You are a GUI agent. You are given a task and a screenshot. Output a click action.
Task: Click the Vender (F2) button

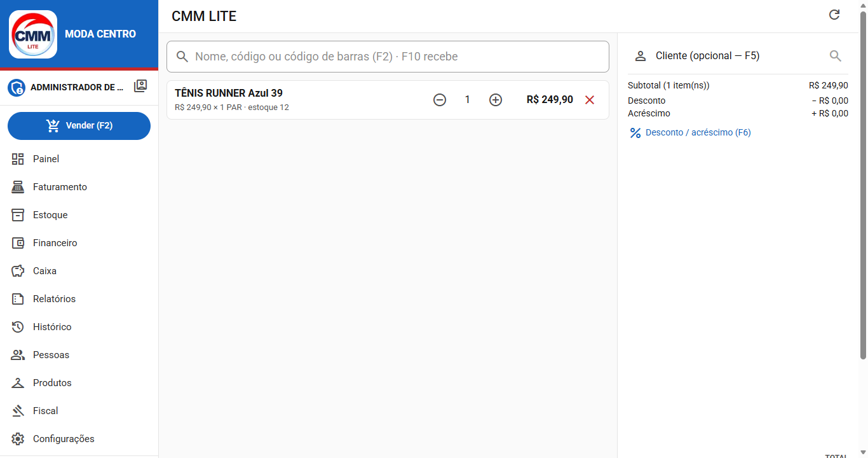pyautogui.click(x=79, y=126)
